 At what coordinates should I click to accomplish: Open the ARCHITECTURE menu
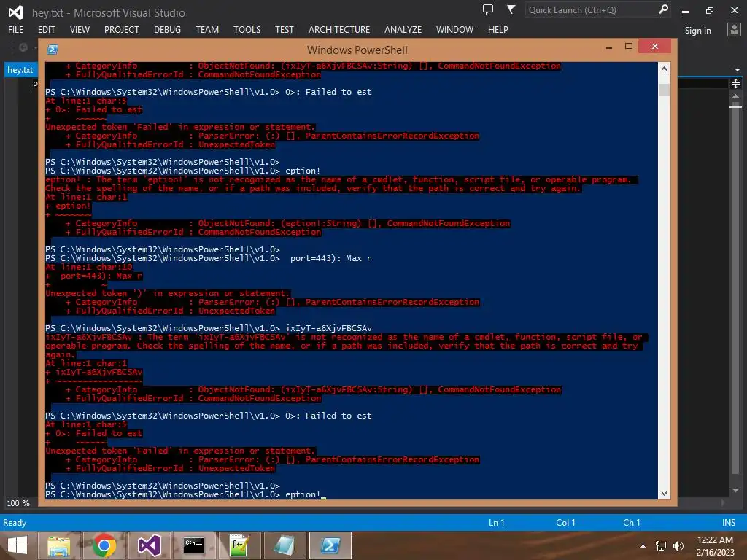point(338,29)
